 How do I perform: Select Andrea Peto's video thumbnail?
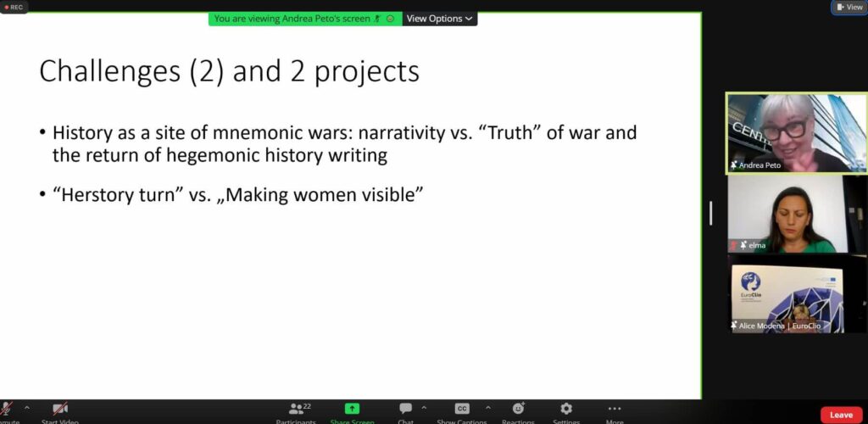coord(797,133)
